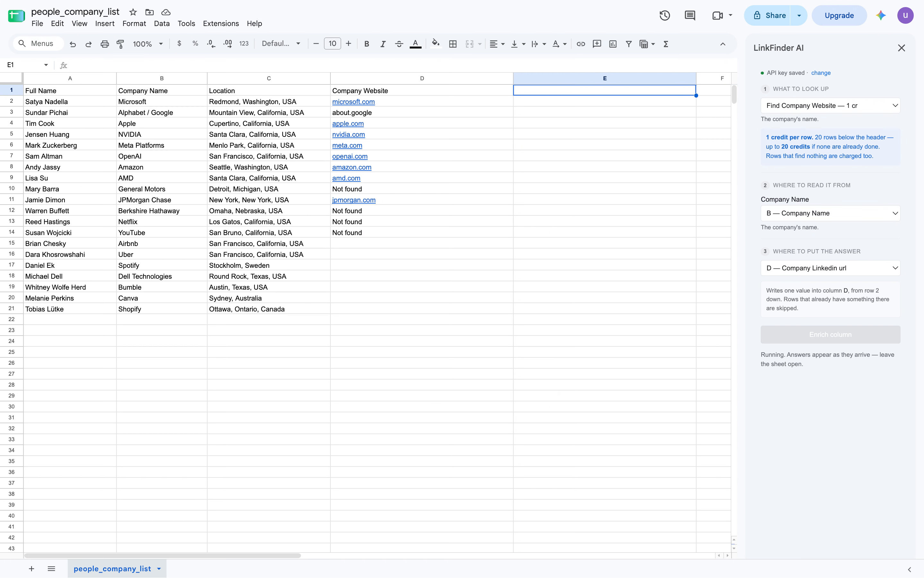Open the D — Company Linkedin url dropdown
This screenshot has height=578, width=924.
click(830, 268)
